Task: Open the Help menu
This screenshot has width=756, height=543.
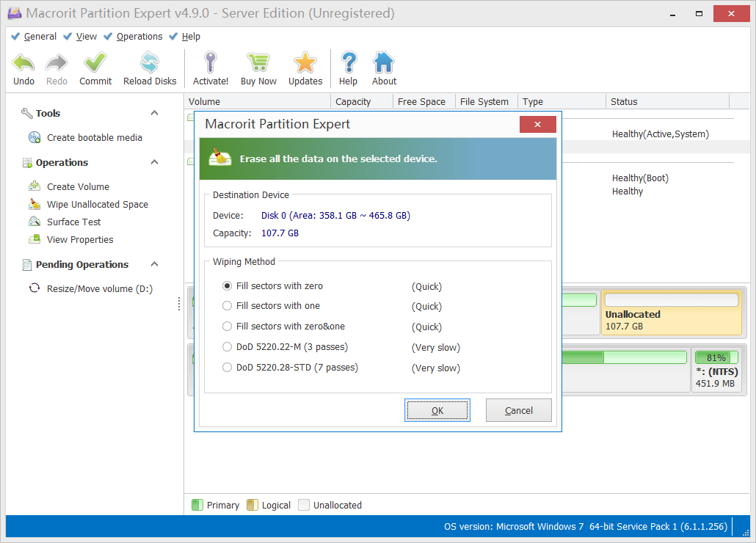Action: [x=191, y=37]
